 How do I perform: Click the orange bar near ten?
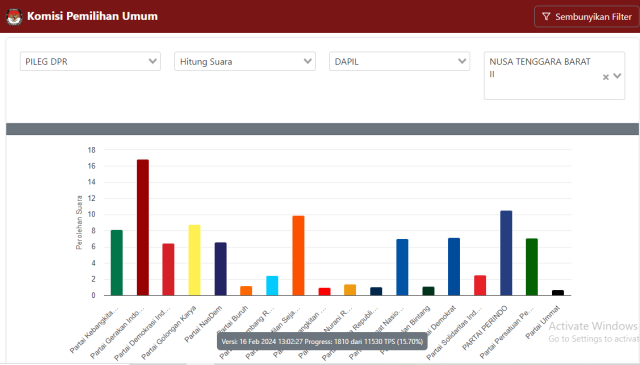point(298,256)
